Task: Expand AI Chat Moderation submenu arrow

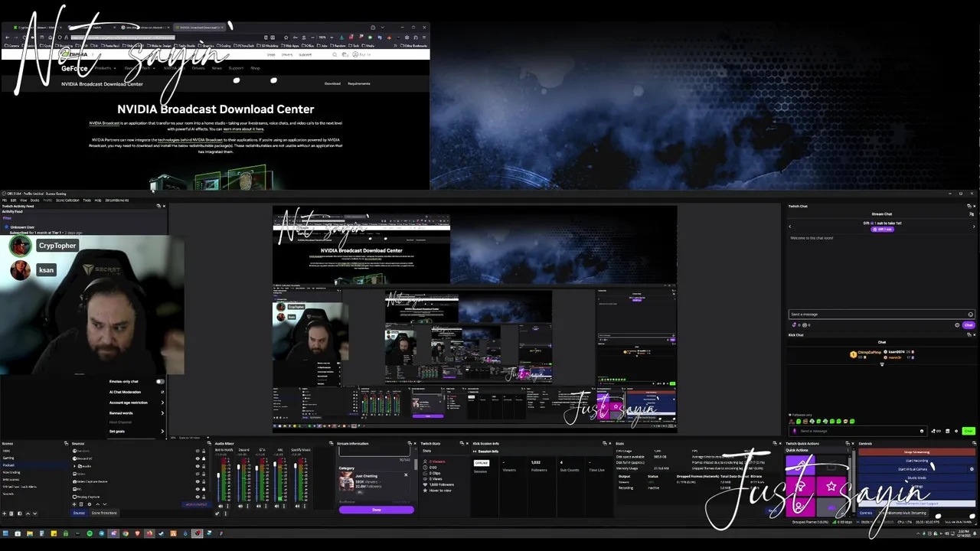Action: (162, 392)
